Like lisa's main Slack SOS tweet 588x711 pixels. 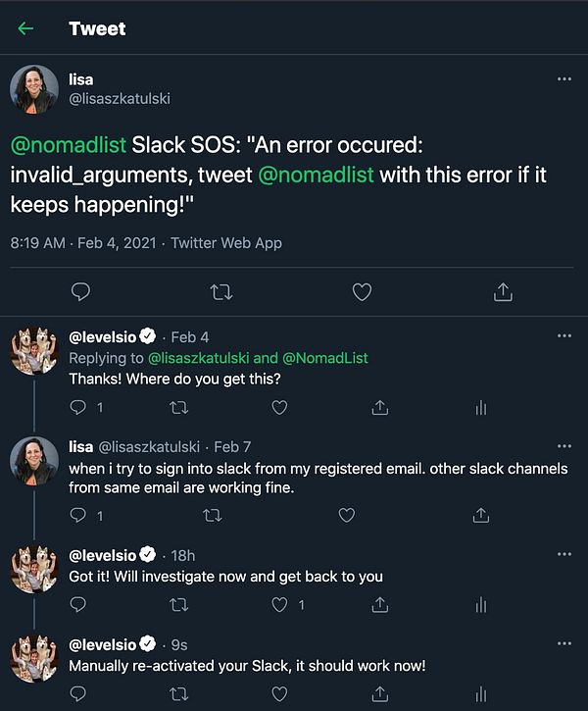click(x=362, y=291)
